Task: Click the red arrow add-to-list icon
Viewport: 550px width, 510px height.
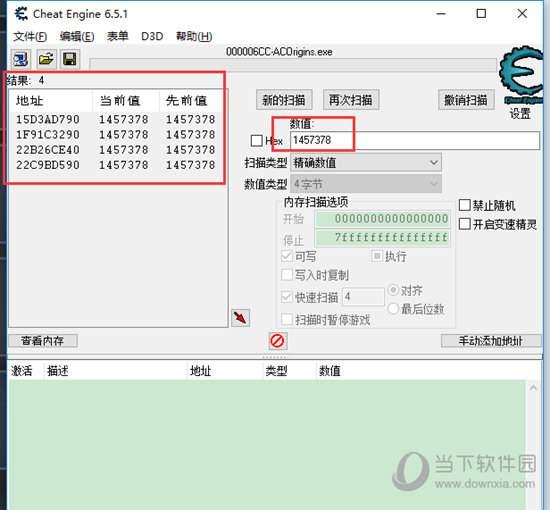Action: tap(241, 318)
